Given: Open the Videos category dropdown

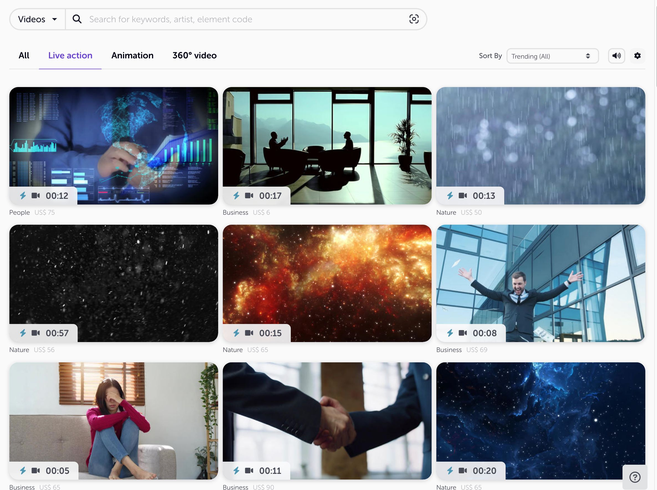Looking at the screenshot, I should 37,19.
